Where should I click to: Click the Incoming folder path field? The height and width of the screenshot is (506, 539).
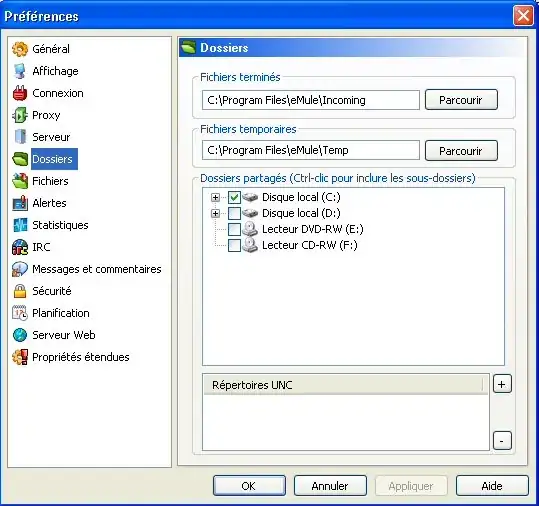point(311,100)
